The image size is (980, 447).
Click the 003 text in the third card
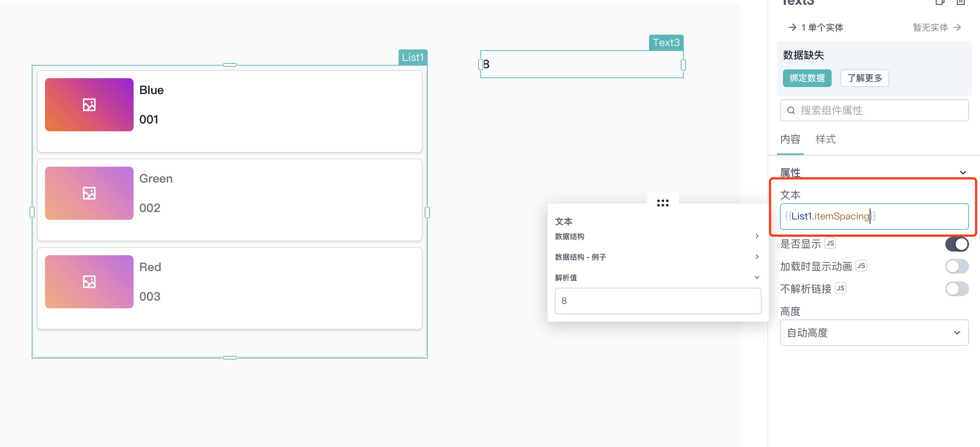click(150, 297)
